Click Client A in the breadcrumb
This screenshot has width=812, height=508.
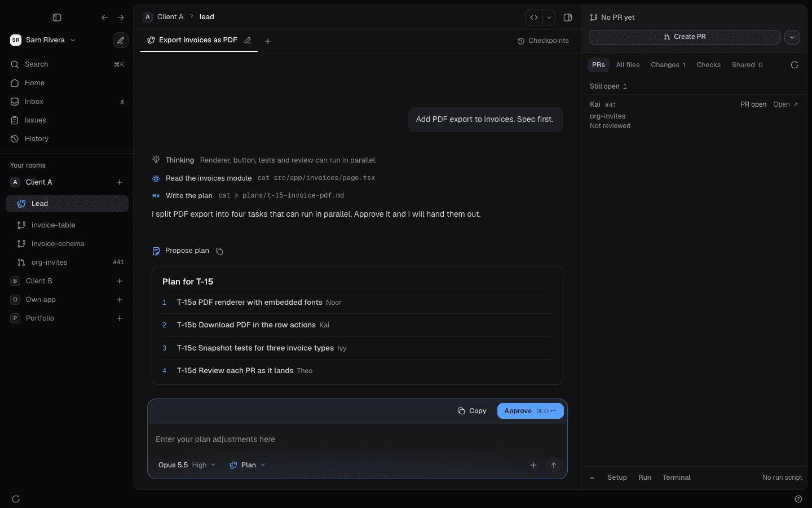170,17
